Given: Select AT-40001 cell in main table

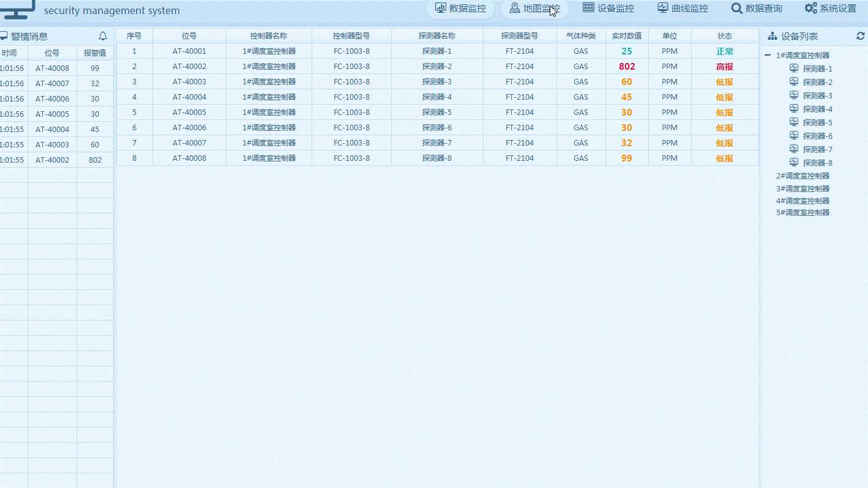Looking at the screenshot, I should pyautogui.click(x=189, y=51).
